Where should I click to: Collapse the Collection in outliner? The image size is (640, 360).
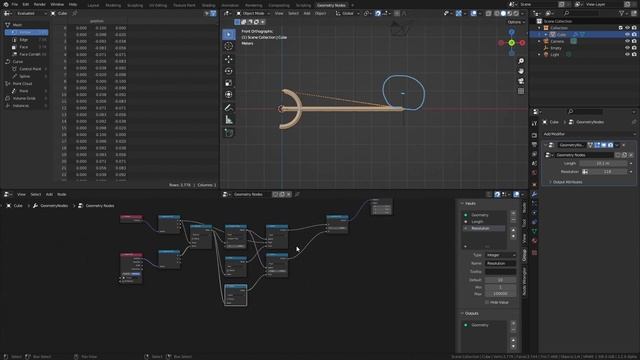[x=539, y=28]
